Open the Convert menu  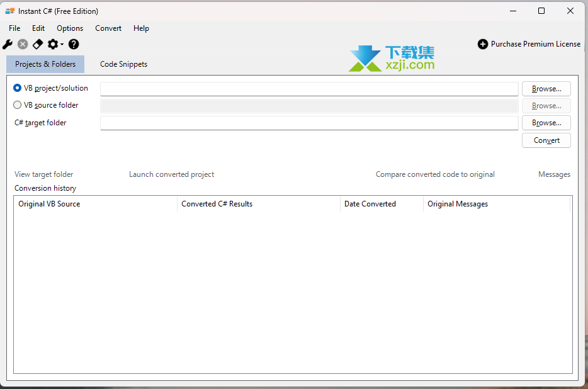click(108, 28)
